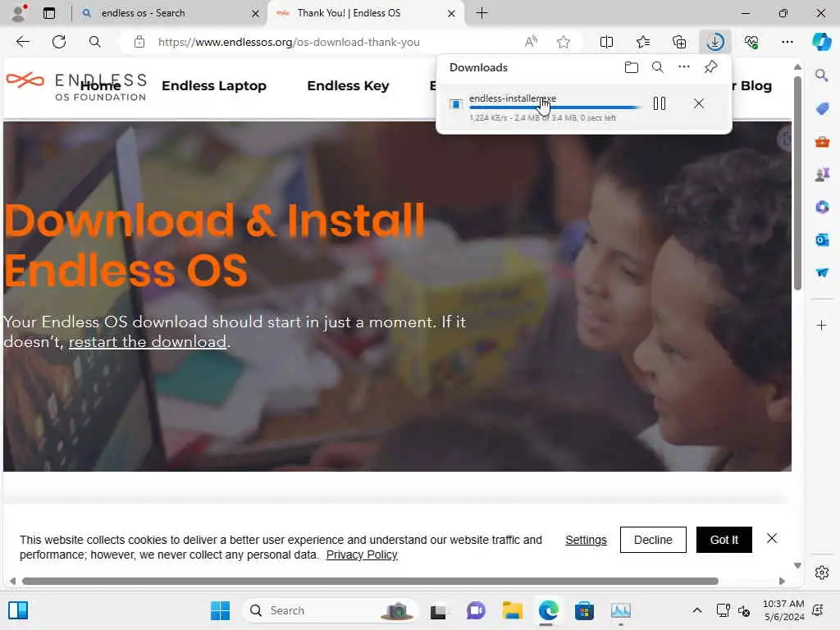Image resolution: width=840 pixels, height=630 pixels.
Task: Open Browser Essentials heart icon
Action: click(x=751, y=42)
